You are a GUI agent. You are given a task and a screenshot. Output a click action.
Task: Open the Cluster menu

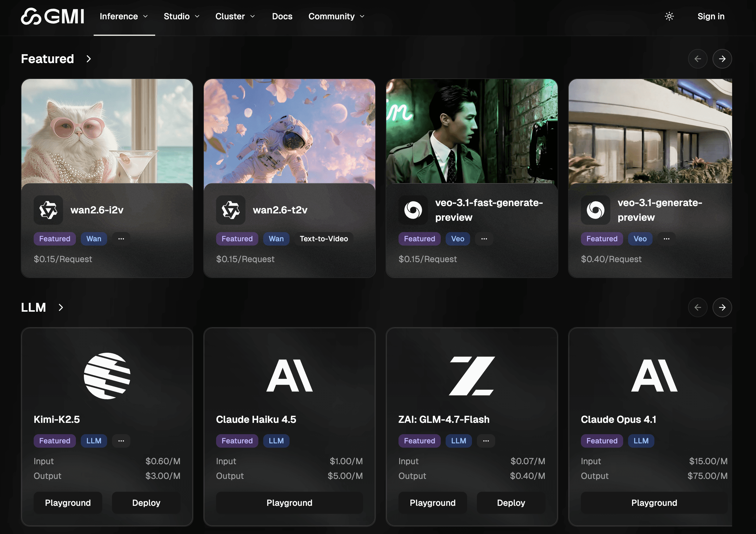coord(235,16)
